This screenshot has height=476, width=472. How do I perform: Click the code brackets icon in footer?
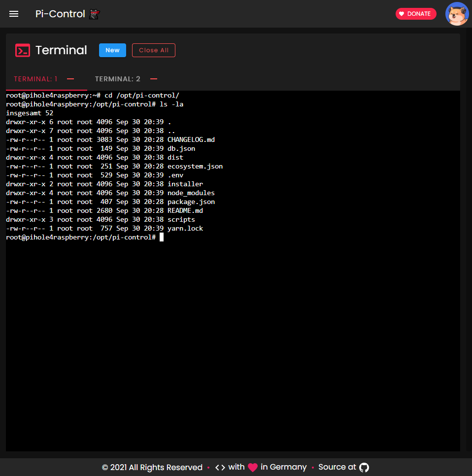click(220, 467)
